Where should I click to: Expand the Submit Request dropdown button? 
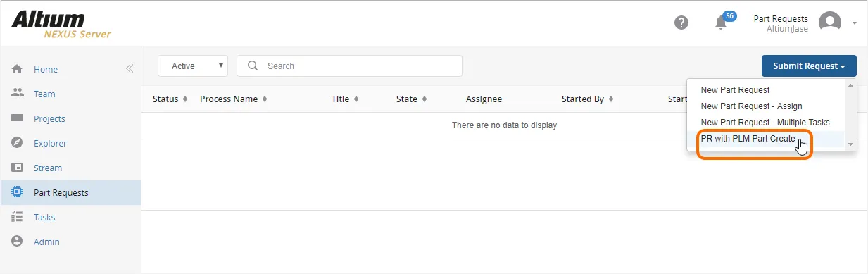click(809, 66)
